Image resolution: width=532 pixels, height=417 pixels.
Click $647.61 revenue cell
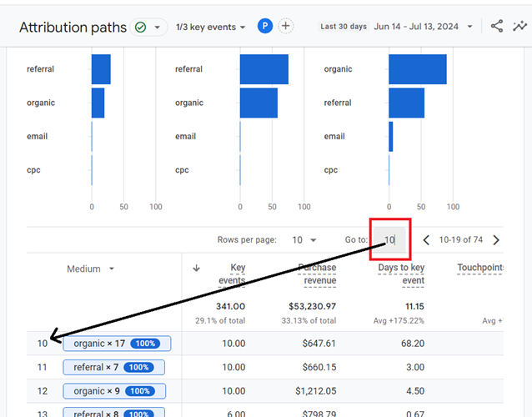pos(319,344)
